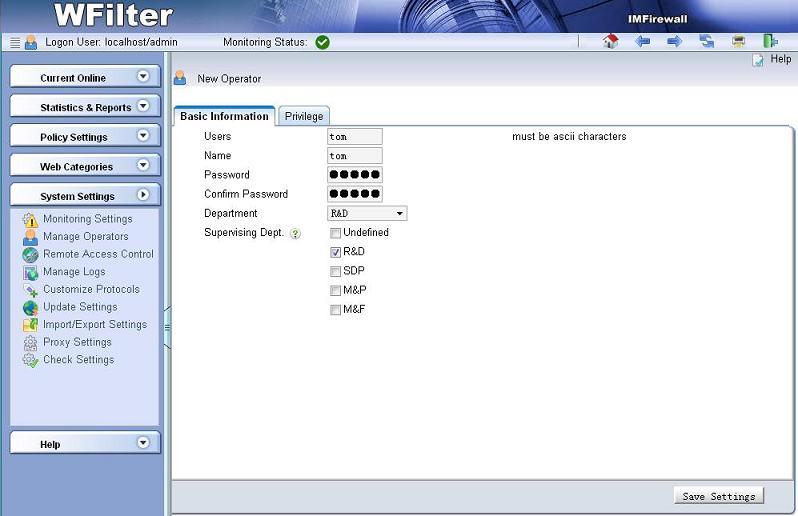The width and height of the screenshot is (798, 516).
Task: Collapse the System Settings section arrow
Action: (x=143, y=194)
